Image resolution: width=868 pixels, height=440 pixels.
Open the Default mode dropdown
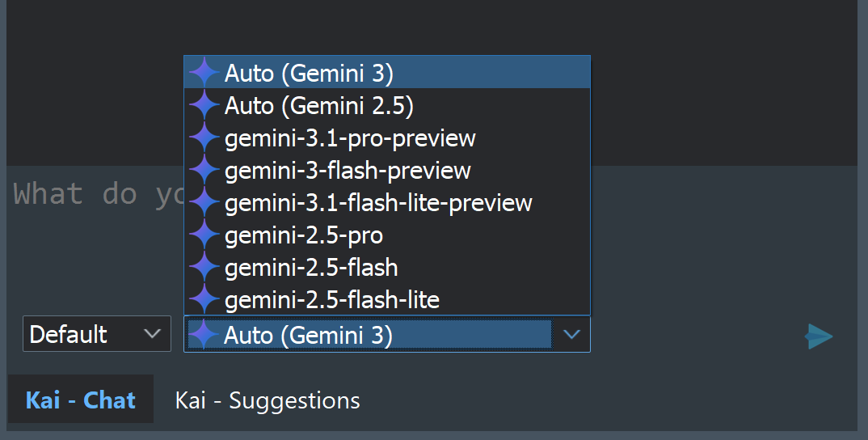[97, 333]
